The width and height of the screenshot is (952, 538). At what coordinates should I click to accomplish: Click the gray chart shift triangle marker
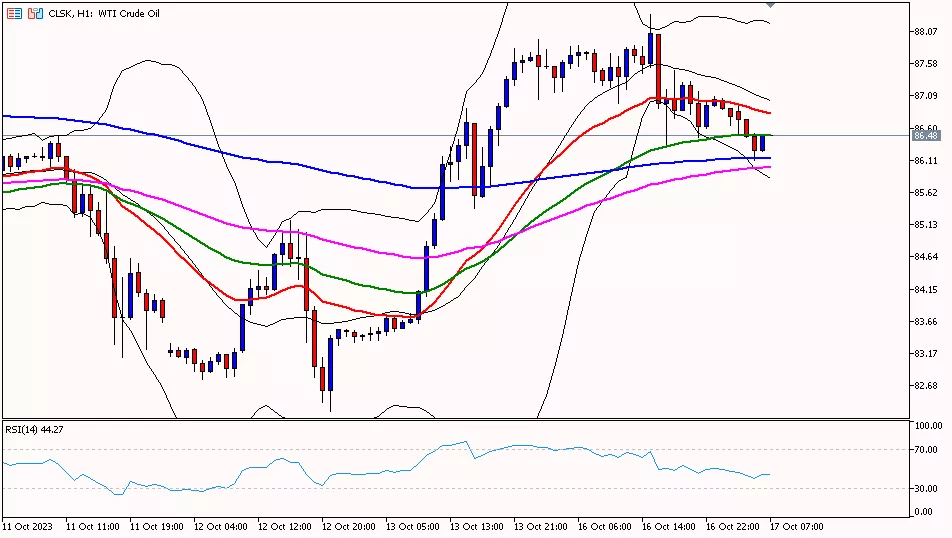(x=769, y=5)
